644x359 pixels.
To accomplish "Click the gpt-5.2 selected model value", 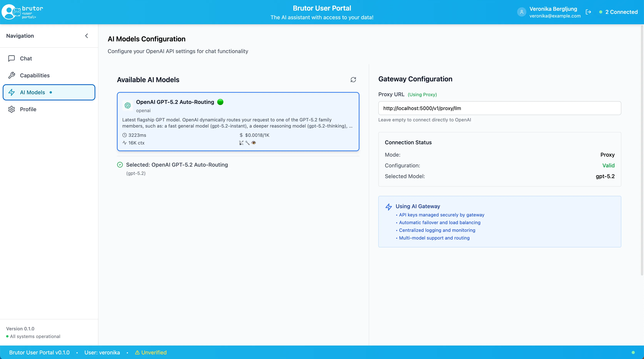I will 605,176.
